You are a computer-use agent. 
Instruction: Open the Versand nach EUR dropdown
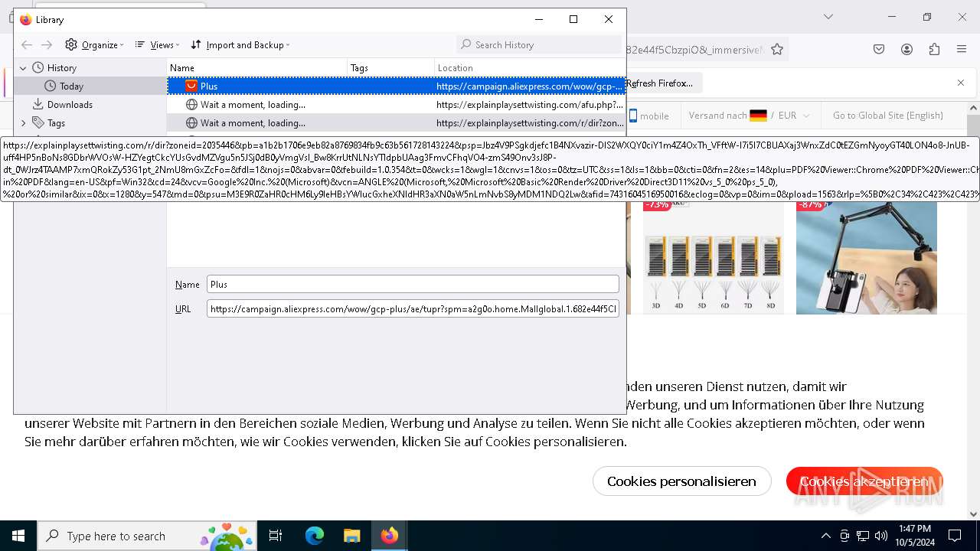[749, 116]
